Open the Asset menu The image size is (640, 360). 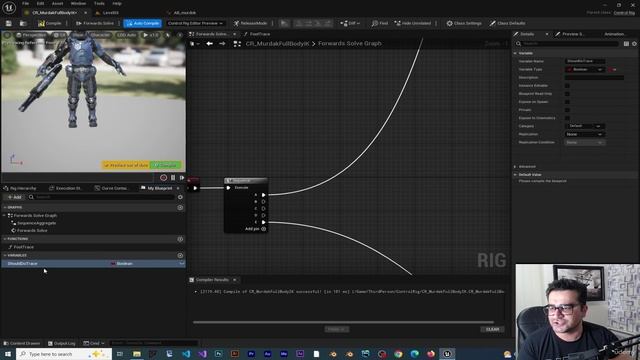point(57,3)
